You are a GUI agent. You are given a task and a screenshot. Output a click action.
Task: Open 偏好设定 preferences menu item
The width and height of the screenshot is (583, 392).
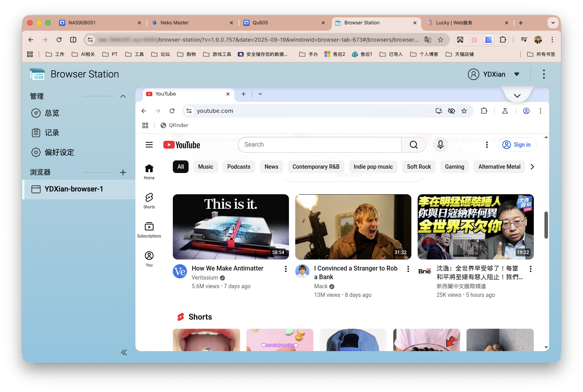pos(59,152)
